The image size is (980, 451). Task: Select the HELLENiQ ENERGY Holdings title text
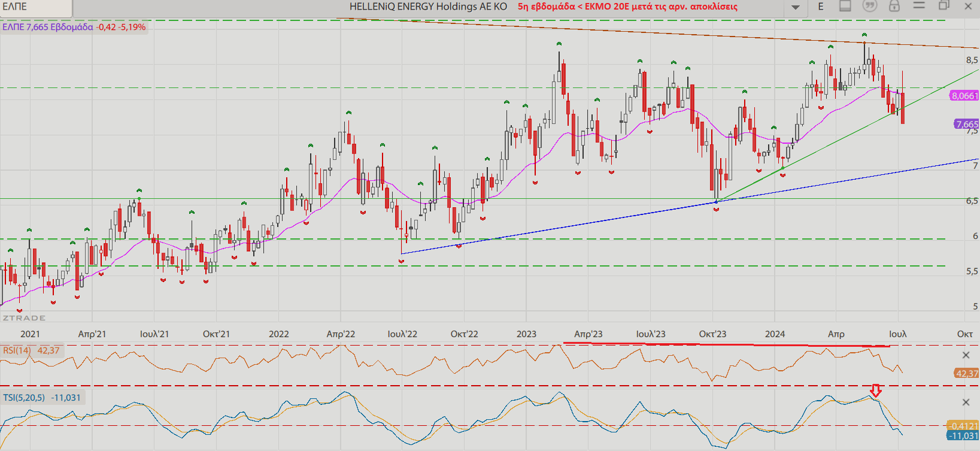pyautogui.click(x=428, y=7)
